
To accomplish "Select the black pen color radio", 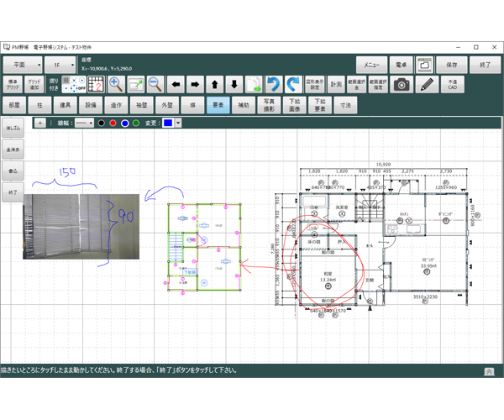I will 102,123.
